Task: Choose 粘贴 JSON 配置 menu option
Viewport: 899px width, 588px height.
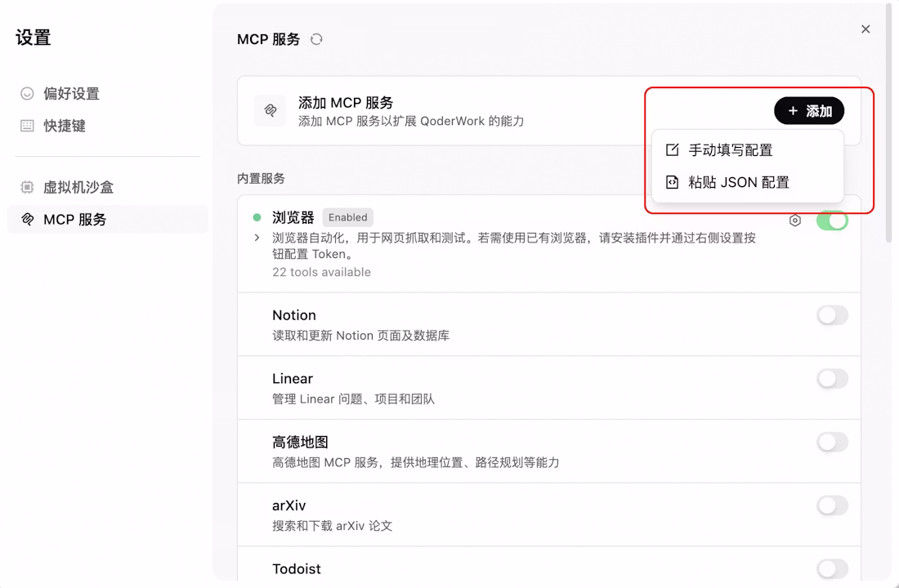Action: click(x=738, y=183)
